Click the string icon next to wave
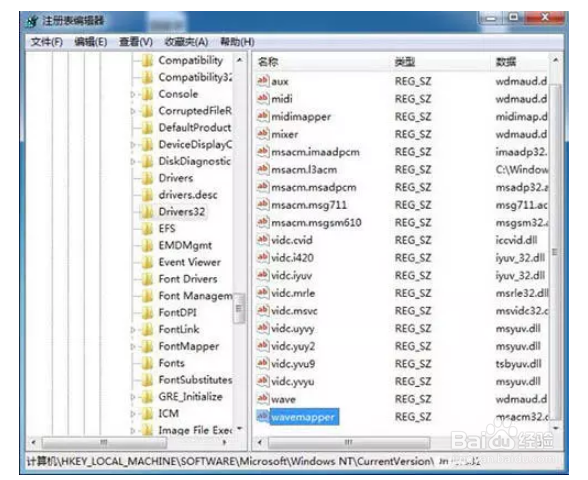This screenshot has height=480, width=588. [x=263, y=399]
